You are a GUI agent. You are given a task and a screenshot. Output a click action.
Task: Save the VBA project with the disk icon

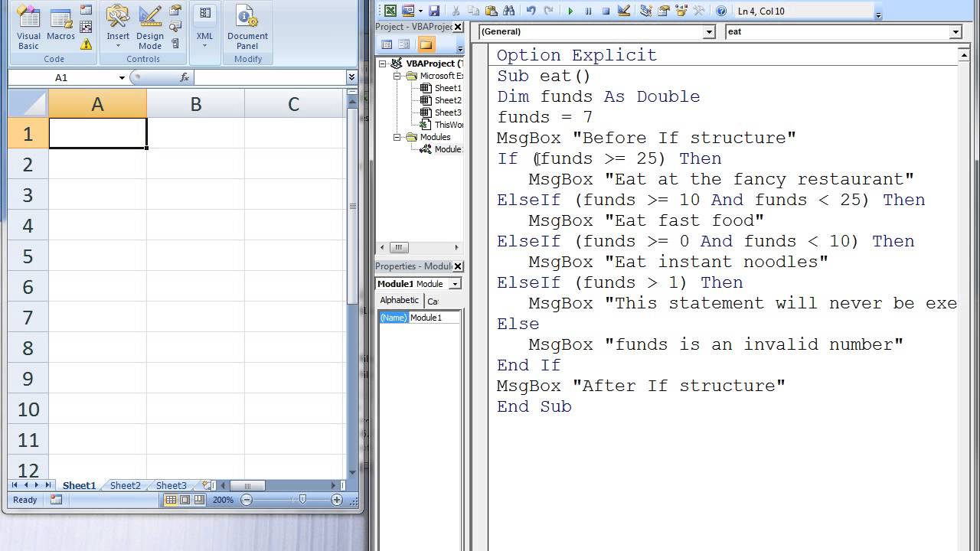pyautogui.click(x=434, y=11)
